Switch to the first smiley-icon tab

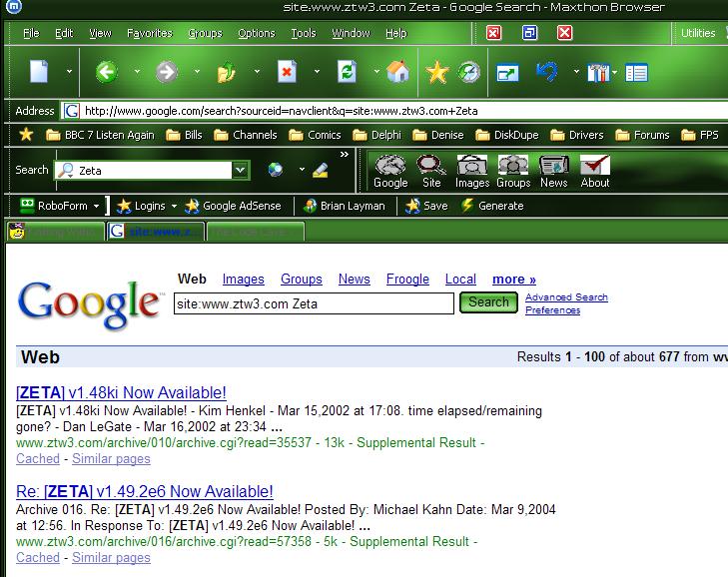[56, 232]
